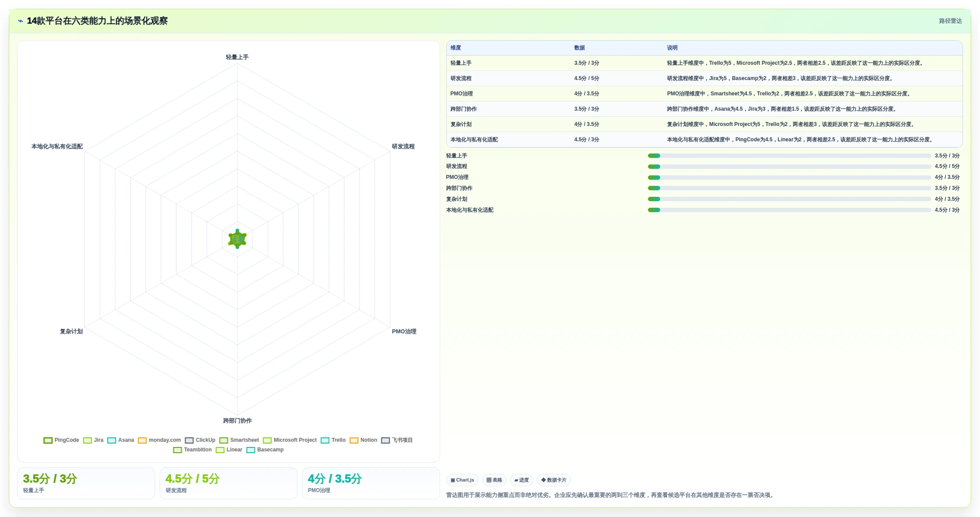Image resolution: width=980 pixels, height=517 pixels.
Task: Click the 数据 column header
Action: pos(580,48)
